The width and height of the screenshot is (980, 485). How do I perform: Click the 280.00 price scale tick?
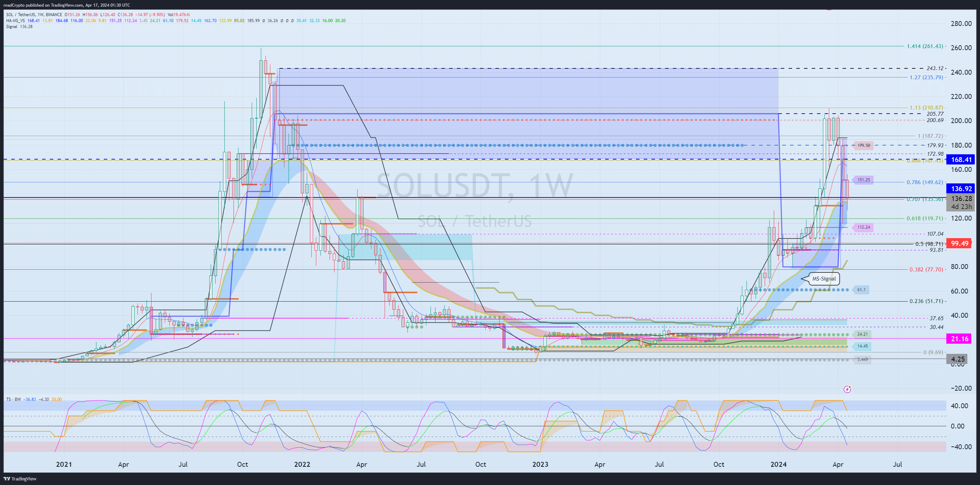coord(961,23)
